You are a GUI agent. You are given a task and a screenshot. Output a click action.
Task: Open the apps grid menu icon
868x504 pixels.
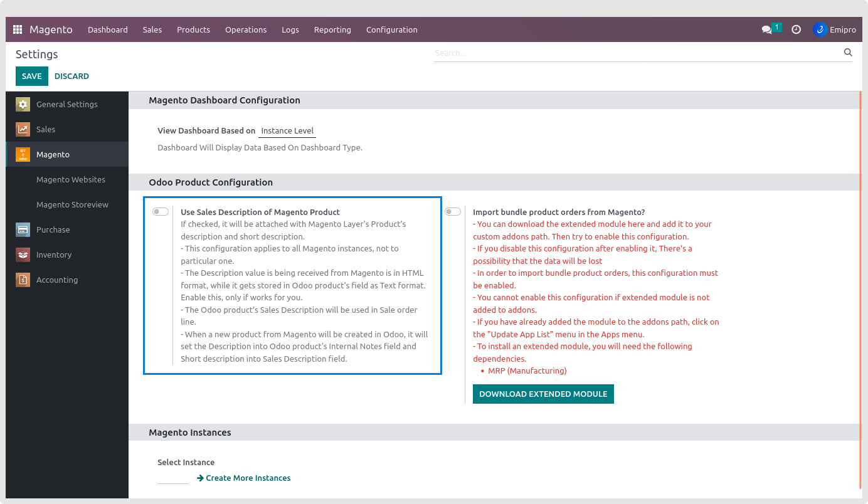pyautogui.click(x=17, y=29)
